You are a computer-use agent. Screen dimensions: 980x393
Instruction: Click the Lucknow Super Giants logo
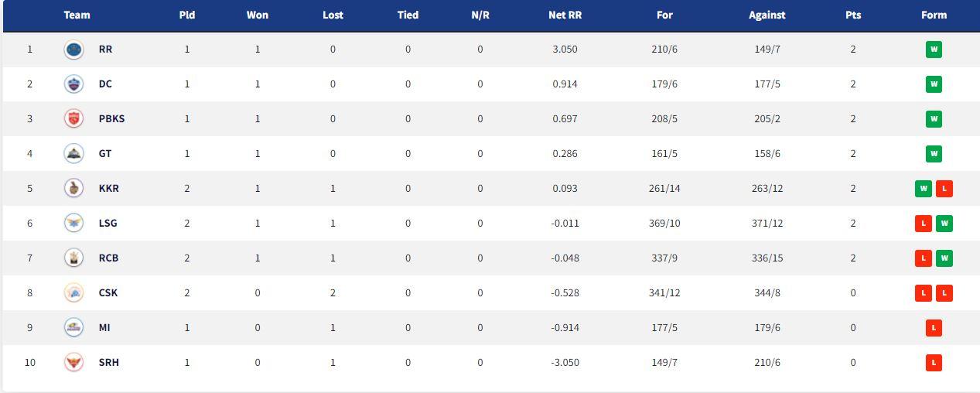tap(73, 224)
